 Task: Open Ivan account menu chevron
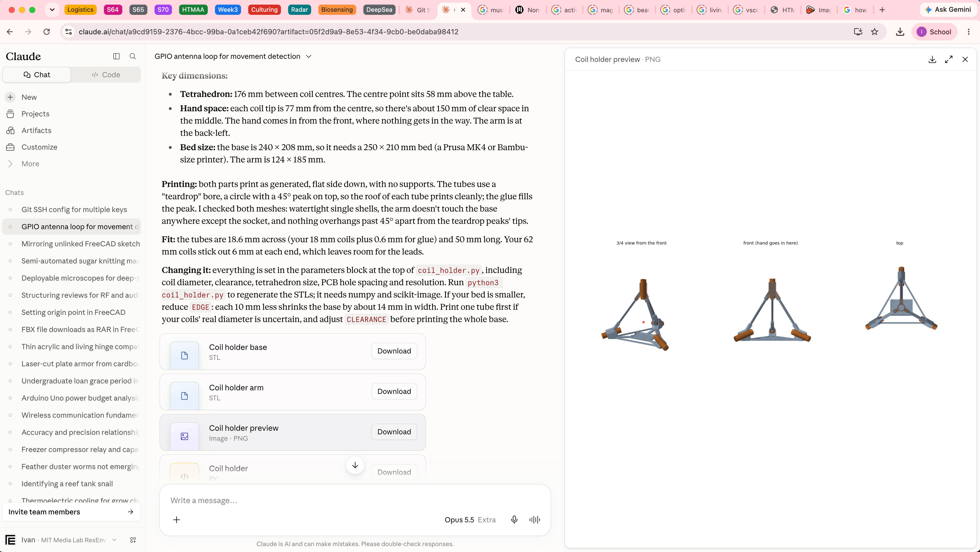115,540
